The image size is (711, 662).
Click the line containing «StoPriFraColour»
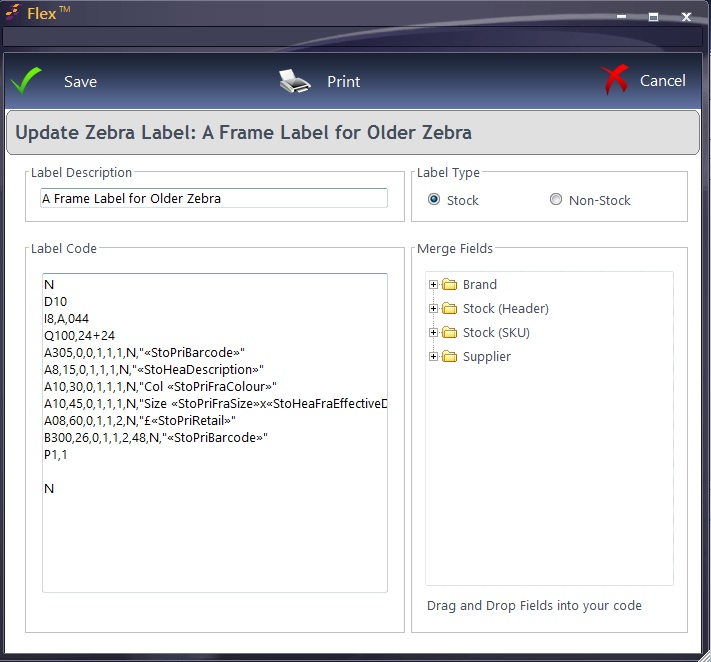160,387
